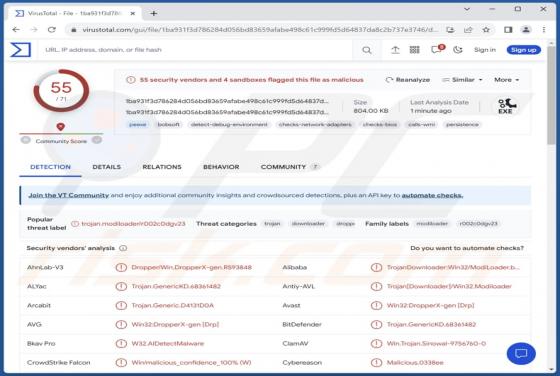Focus the URL, IP, domain search field
Image resolution: width=560 pixels, height=376 pixels.
coord(196,50)
